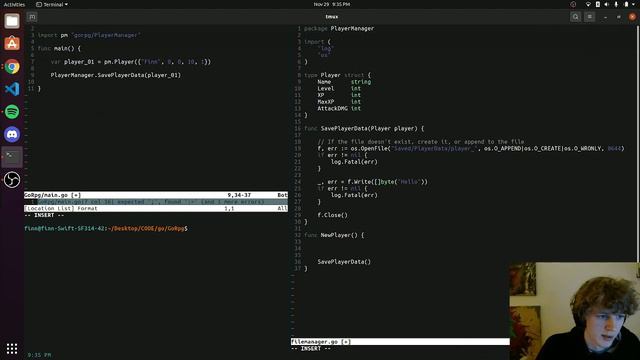Viewport: 640px width, 360px height.
Task: Show the applications grid
Action: pyautogui.click(x=12, y=348)
